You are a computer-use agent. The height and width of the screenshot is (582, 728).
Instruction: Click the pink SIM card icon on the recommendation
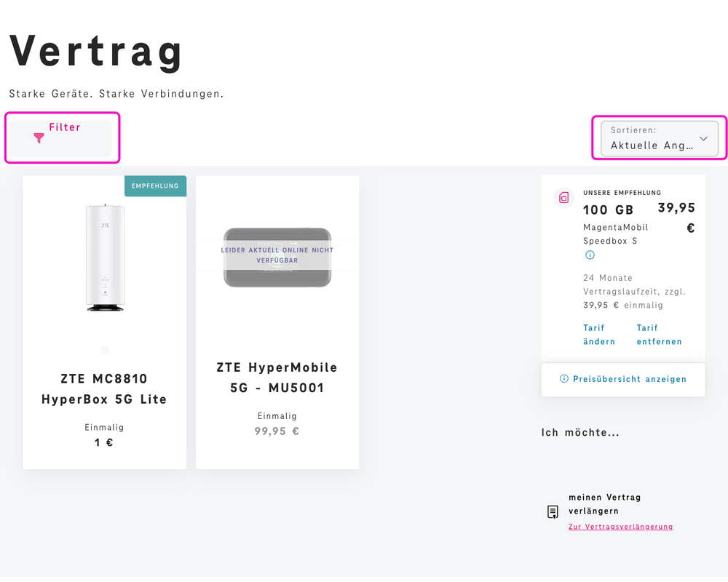563,197
